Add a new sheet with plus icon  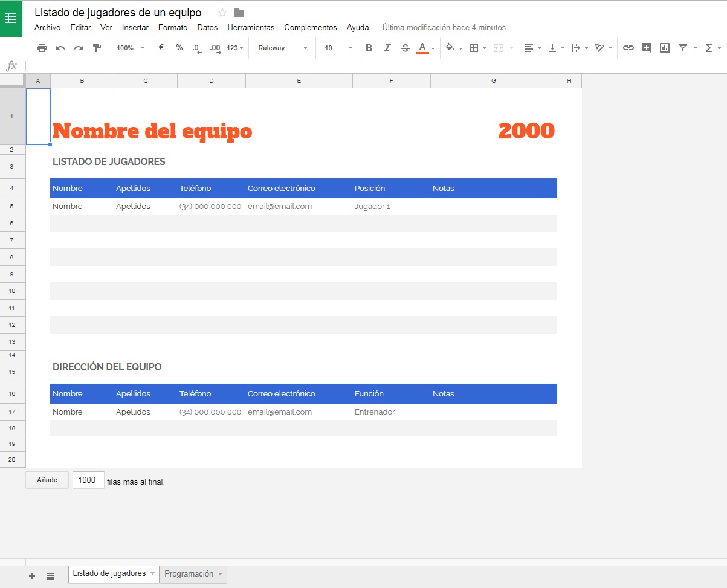(32, 576)
